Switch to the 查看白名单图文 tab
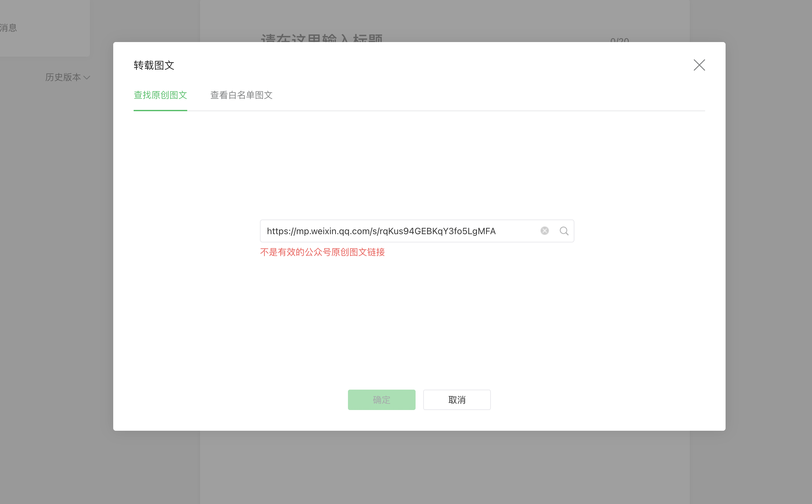This screenshot has width=812, height=504. pyautogui.click(x=241, y=95)
